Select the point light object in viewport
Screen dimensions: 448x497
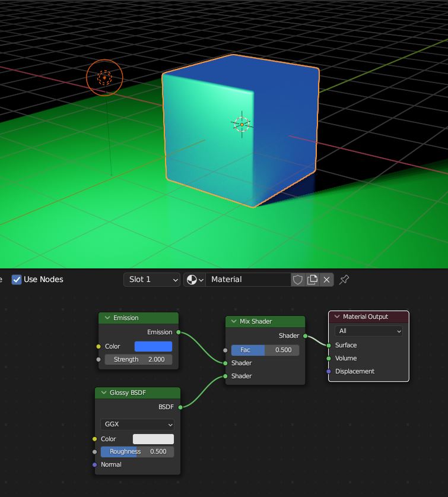pos(104,77)
